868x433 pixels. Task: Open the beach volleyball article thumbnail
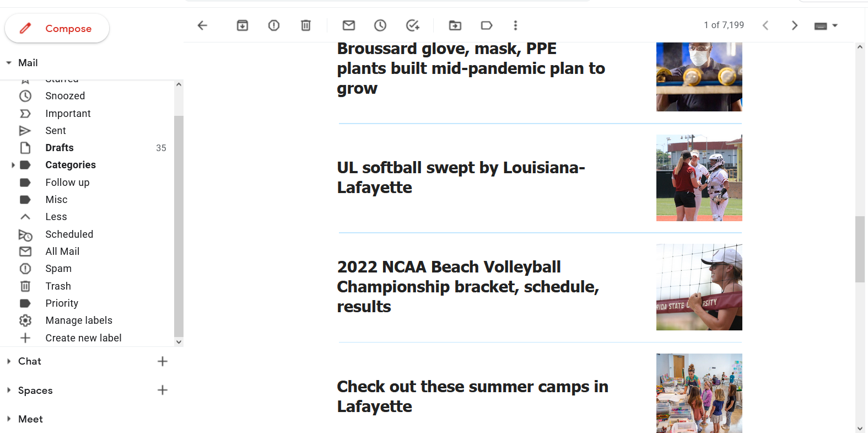(x=699, y=287)
